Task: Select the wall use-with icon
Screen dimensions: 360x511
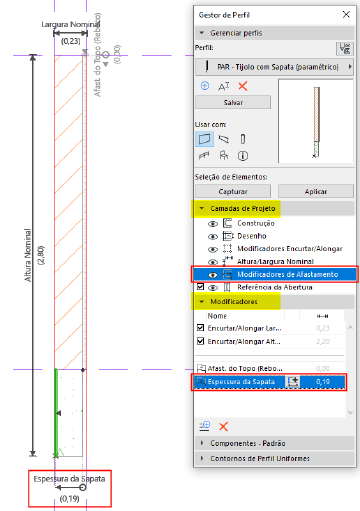Action: pos(204,139)
